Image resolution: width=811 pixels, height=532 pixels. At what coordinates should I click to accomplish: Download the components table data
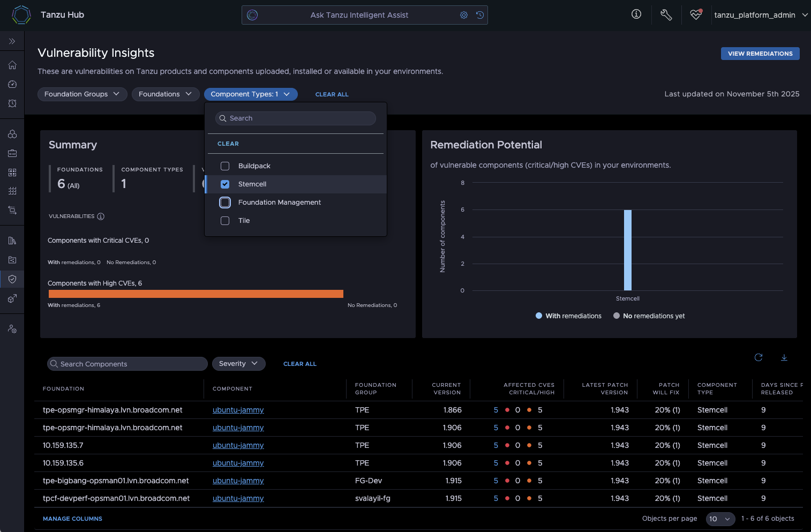click(784, 357)
